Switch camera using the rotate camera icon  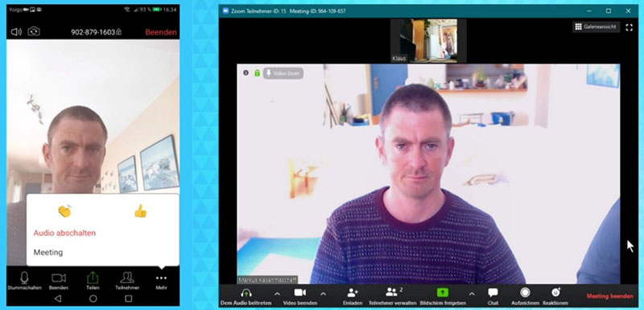tap(34, 31)
